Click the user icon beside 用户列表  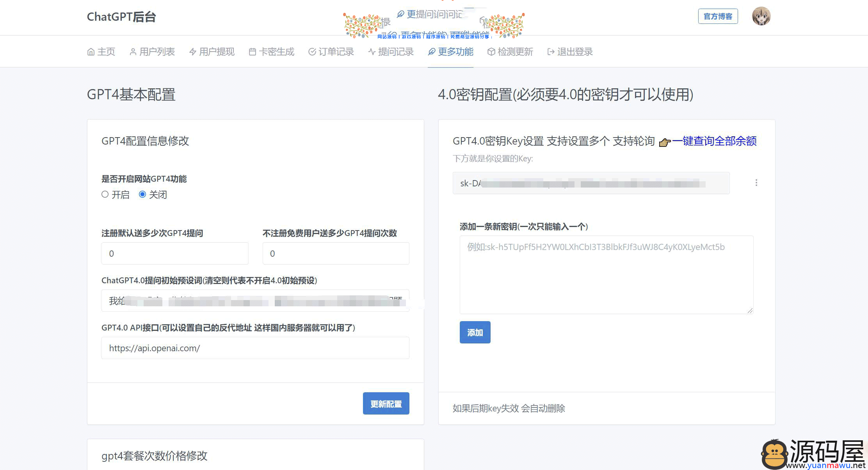point(133,52)
